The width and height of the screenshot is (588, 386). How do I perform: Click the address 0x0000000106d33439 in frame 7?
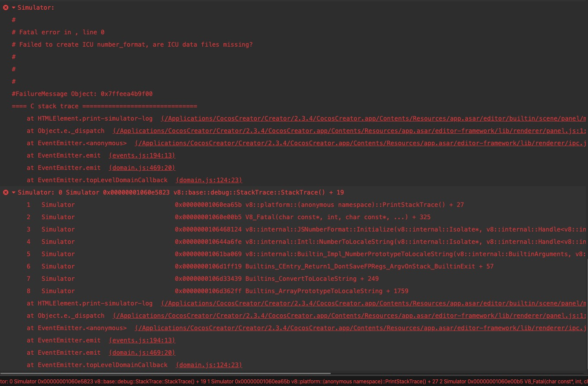[x=208, y=279]
